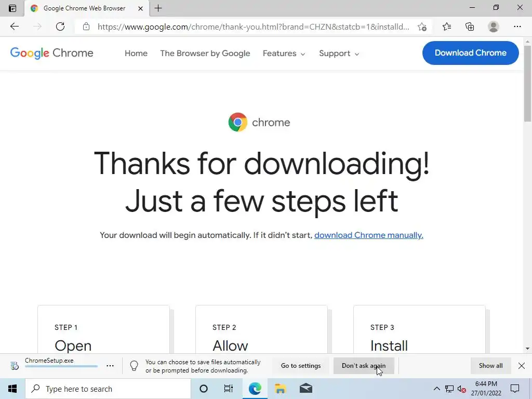Viewport: 532px width, 399px height.
Task: Click download Chrome manually link
Action: pos(369,235)
